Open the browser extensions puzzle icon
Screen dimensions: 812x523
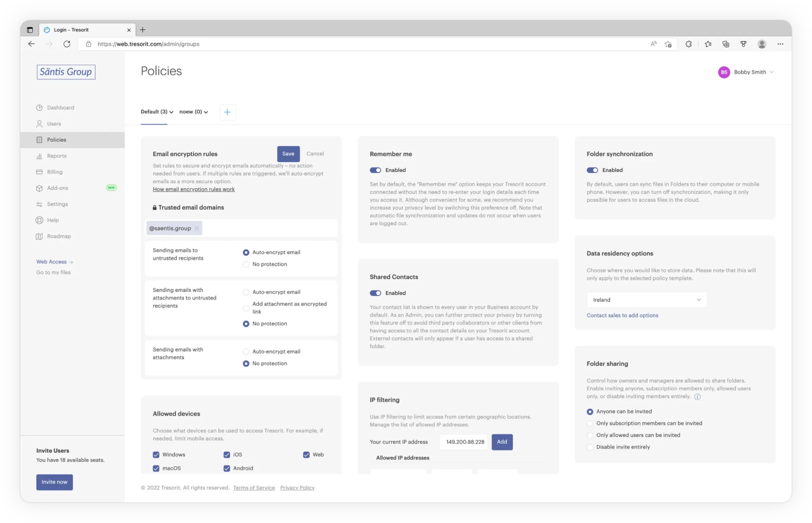pos(688,44)
